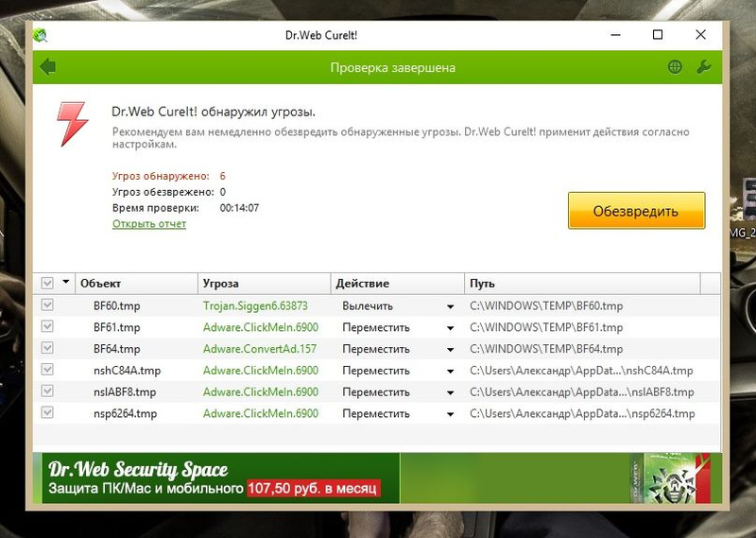Click the red lightning threat icon
This screenshot has width=756, height=538.
pos(71,123)
